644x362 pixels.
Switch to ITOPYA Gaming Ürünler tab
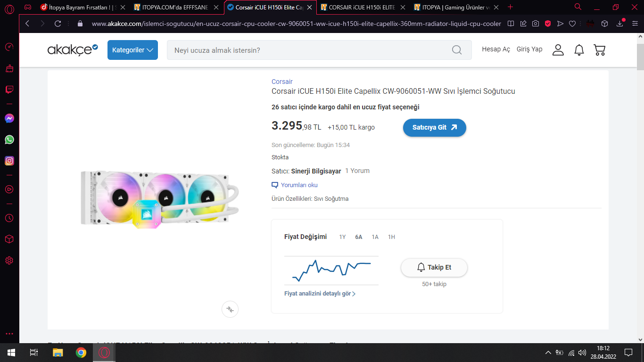pyautogui.click(x=457, y=7)
